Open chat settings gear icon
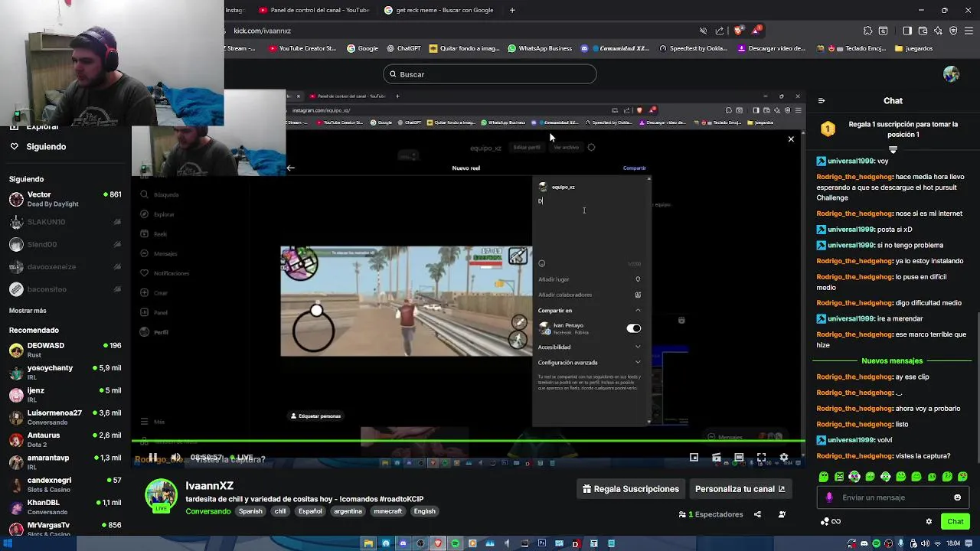The width and height of the screenshot is (980, 551). click(x=929, y=521)
